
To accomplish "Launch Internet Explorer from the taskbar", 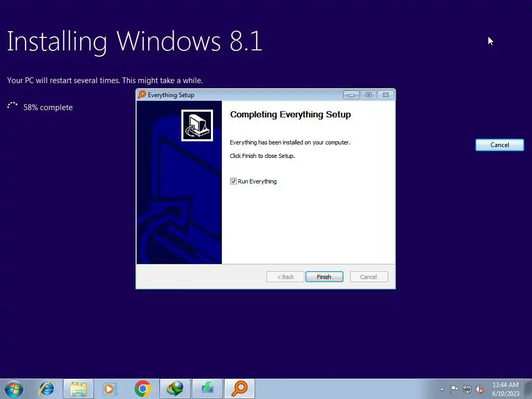I will 46,389.
